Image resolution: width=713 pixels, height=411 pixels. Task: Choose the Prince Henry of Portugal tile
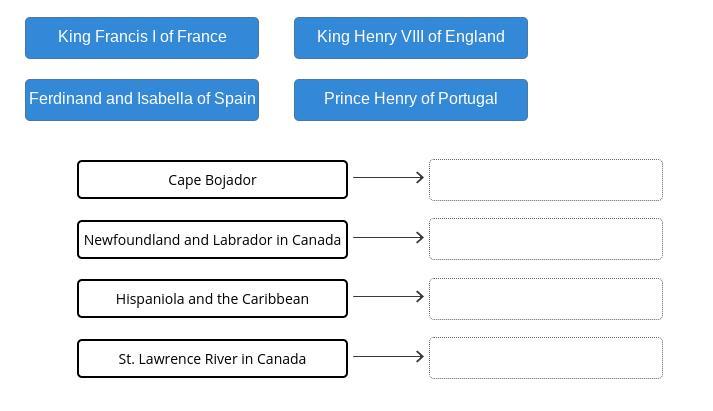tap(411, 100)
